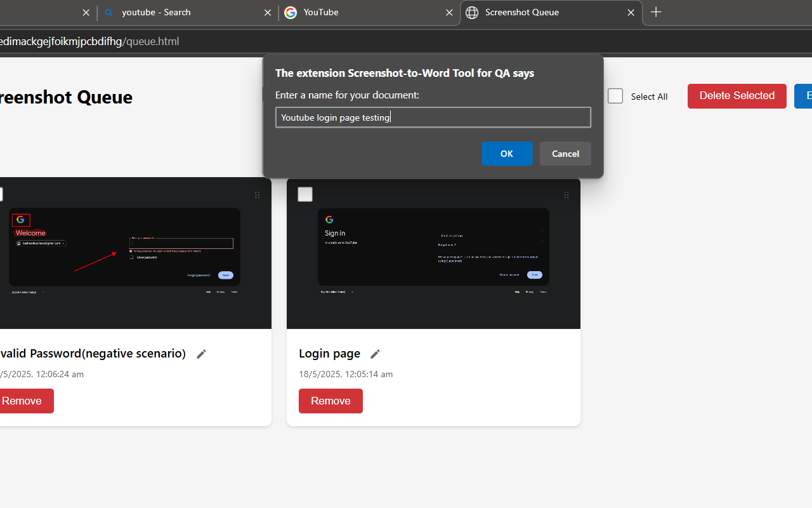This screenshot has width=812, height=508.
Task: Check the Select All checkbox
Action: pos(615,96)
